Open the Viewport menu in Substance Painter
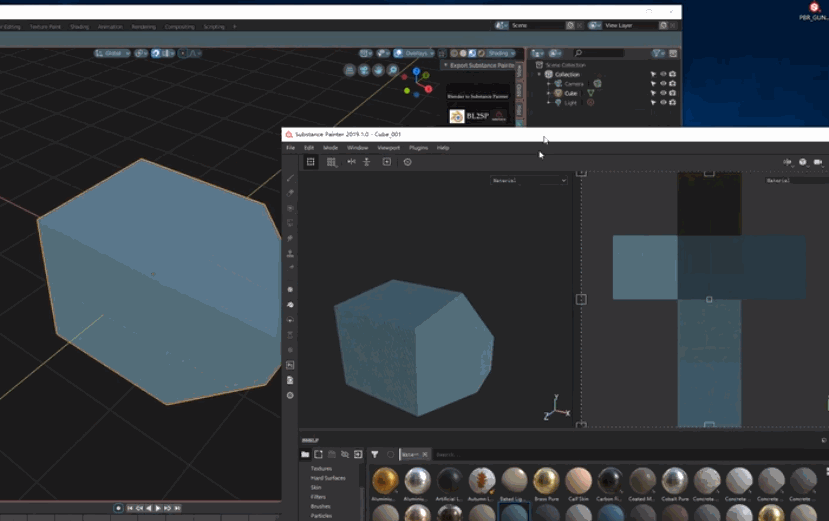829x521 pixels. tap(389, 148)
